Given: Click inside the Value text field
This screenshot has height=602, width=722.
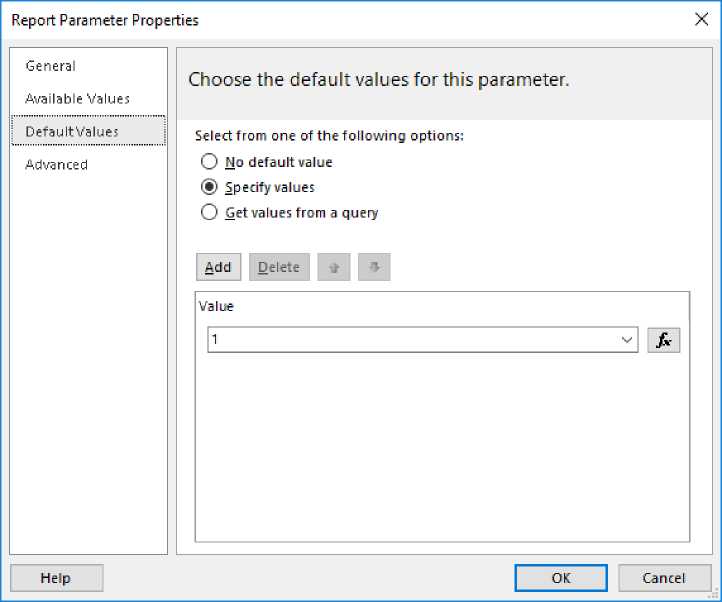Looking at the screenshot, I should click(410, 340).
